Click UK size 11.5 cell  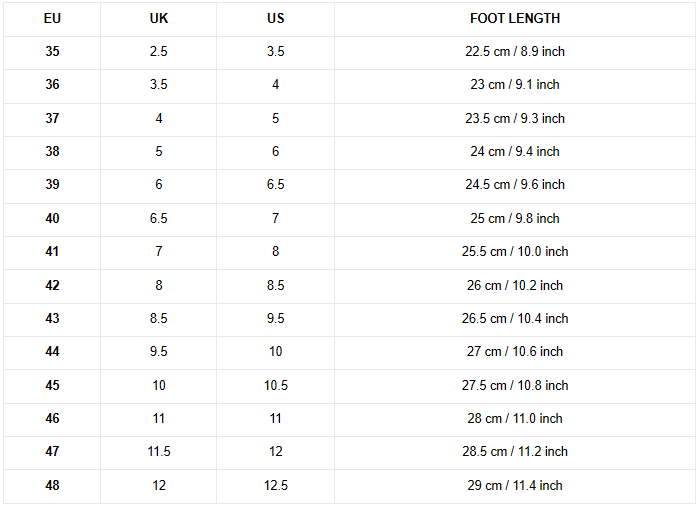[158, 452]
